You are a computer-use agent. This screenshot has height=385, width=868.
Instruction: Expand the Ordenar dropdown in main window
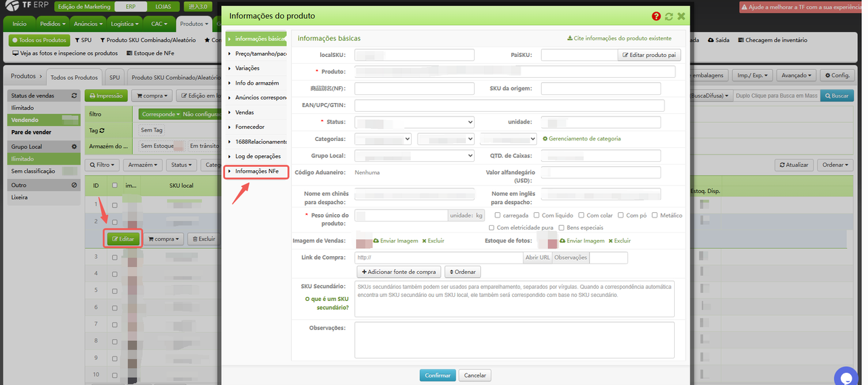(x=835, y=165)
